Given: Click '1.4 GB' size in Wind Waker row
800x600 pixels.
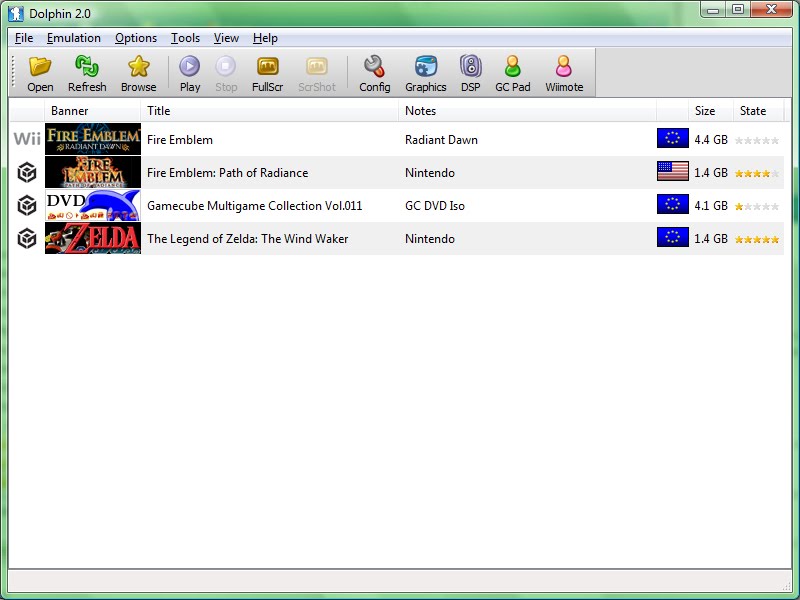Looking at the screenshot, I should point(711,239).
